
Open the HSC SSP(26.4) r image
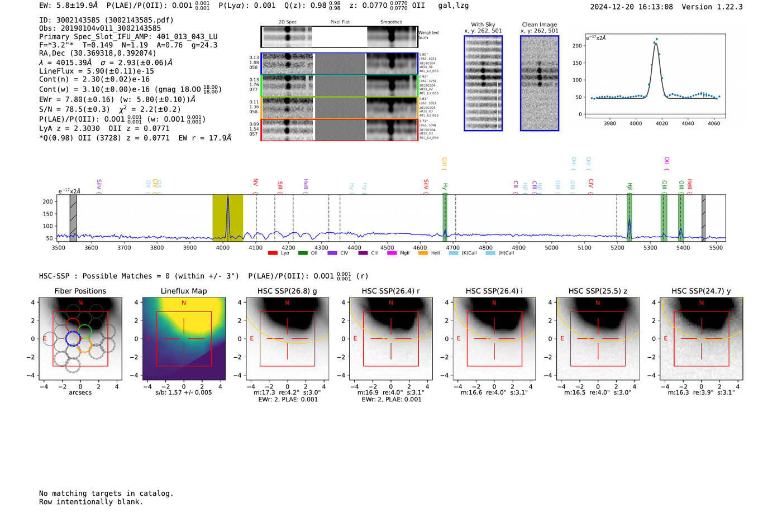pyautogui.click(x=391, y=339)
